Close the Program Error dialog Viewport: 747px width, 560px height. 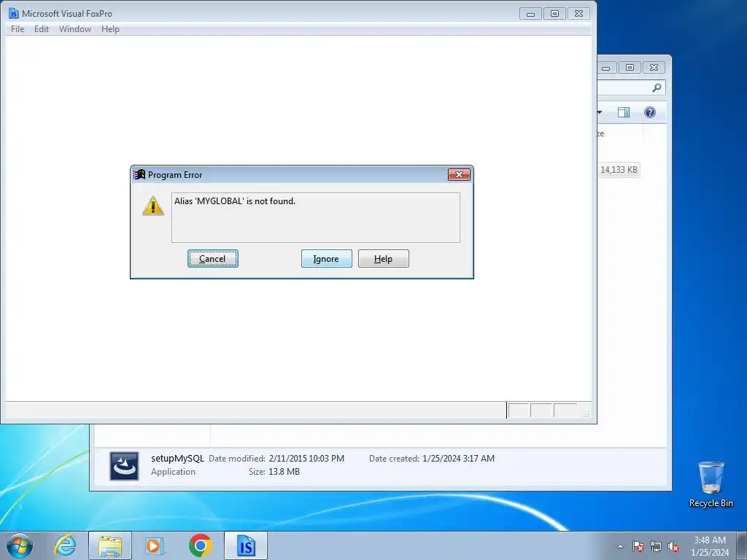[460, 175]
